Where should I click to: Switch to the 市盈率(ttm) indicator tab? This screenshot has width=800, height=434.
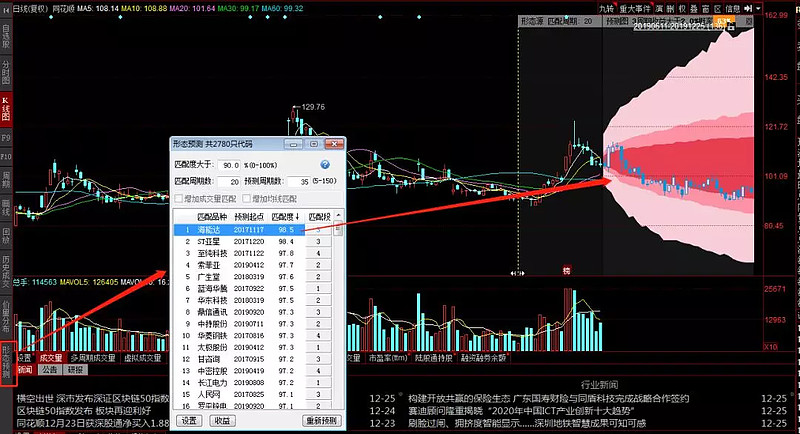[388, 358]
